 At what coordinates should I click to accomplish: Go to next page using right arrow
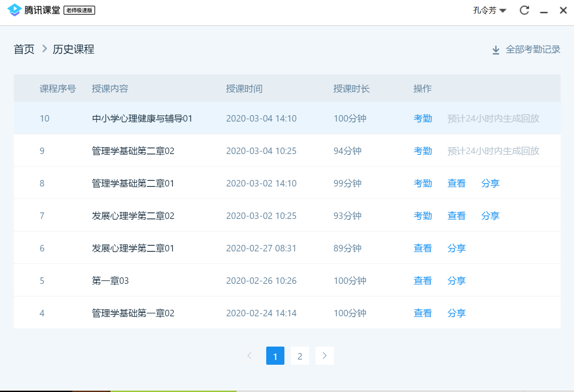tap(325, 356)
